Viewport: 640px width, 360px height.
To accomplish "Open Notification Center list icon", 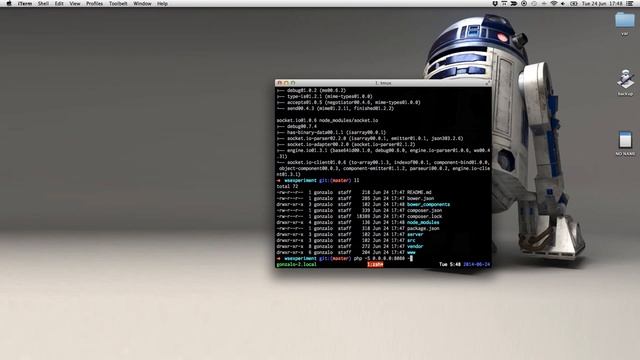I will tap(630, 4).
